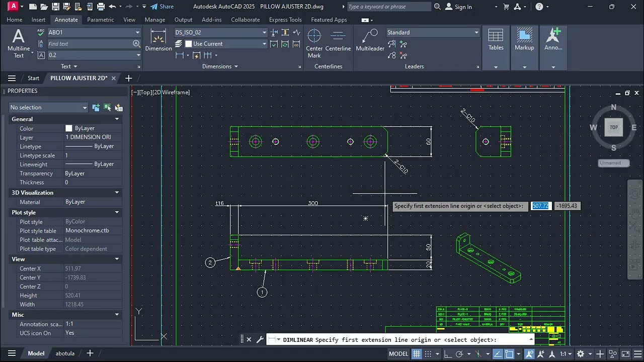The height and width of the screenshot is (362, 644).
Task: Click the Sign In button
Action: pyautogui.click(x=459, y=7)
